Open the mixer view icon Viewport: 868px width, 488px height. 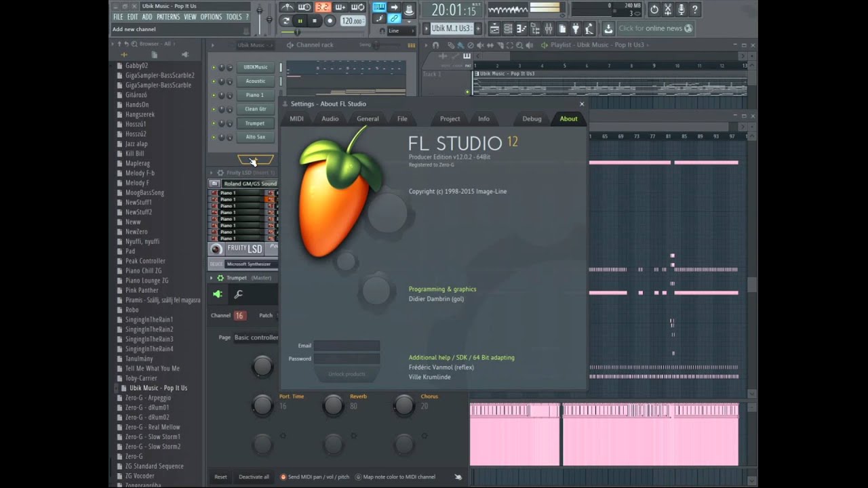(x=549, y=28)
